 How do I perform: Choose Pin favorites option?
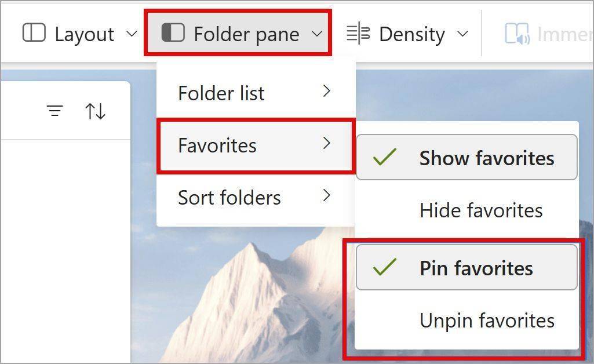point(467,267)
